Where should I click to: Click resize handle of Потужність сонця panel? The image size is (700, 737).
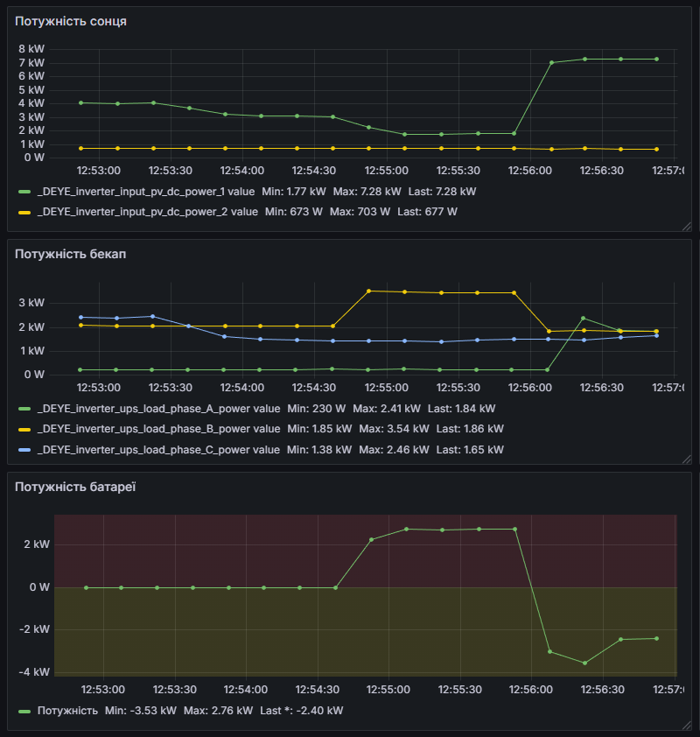pyautogui.click(x=686, y=227)
